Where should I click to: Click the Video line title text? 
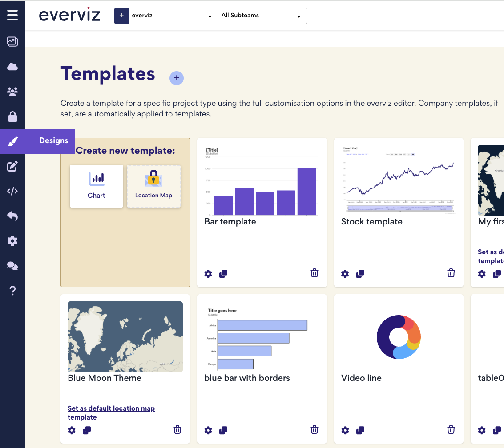tap(361, 378)
